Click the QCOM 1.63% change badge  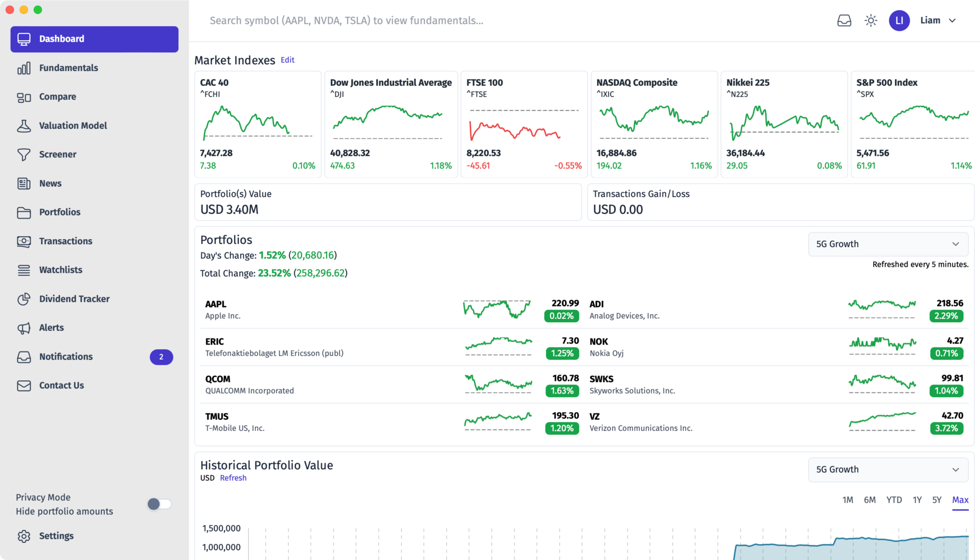click(562, 391)
